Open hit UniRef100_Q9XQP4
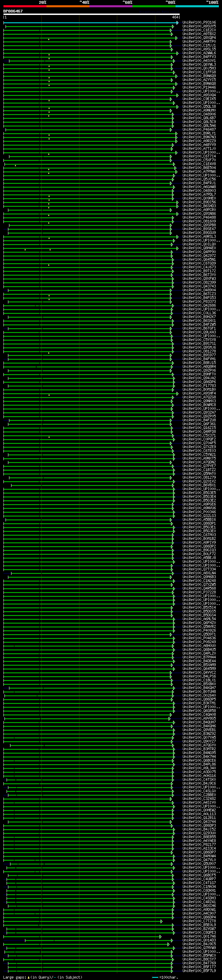Image resolution: width=222 pixels, height=980 pixels. tap(199, 38)
